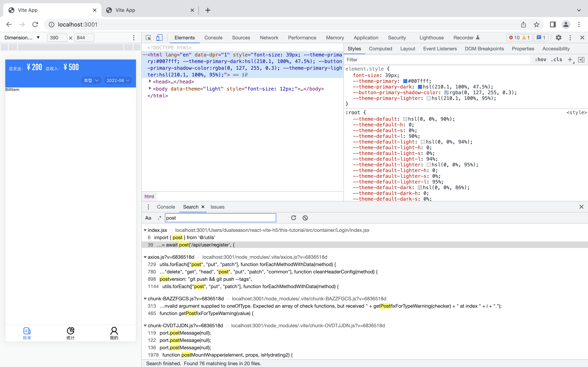Click the 我的 bottom nav icon
This screenshot has height=367, width=588.
(114, 333)
